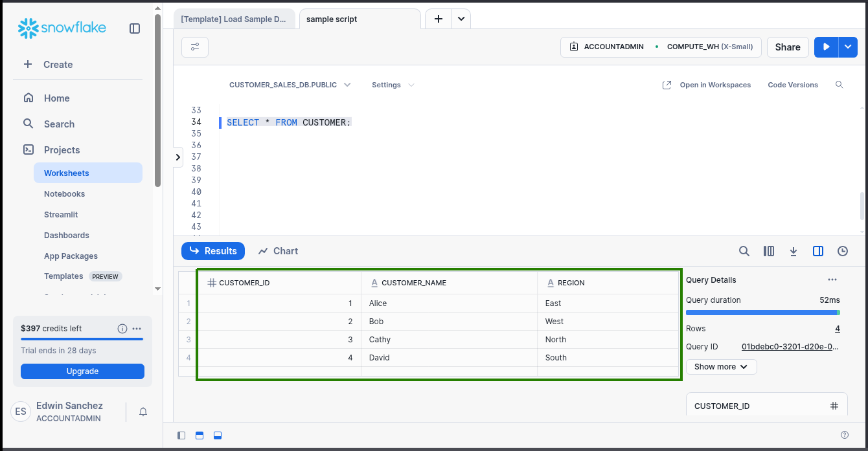
Task: Search within the query results
Action: (x=744, y=251)
